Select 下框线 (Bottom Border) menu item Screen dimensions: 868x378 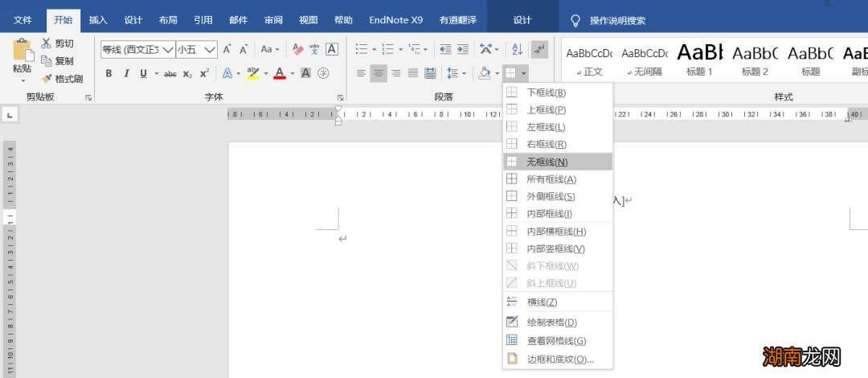point(558,92)
